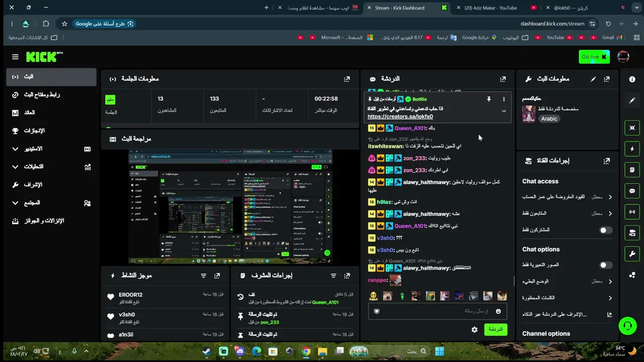
Task: Open Steam from the taskbar
Action: click(207, 351)
